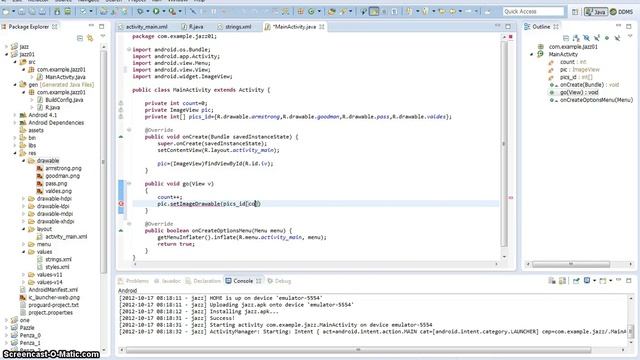
Task: Click the Open Perspective icon
Action: (x=575, y=12)
